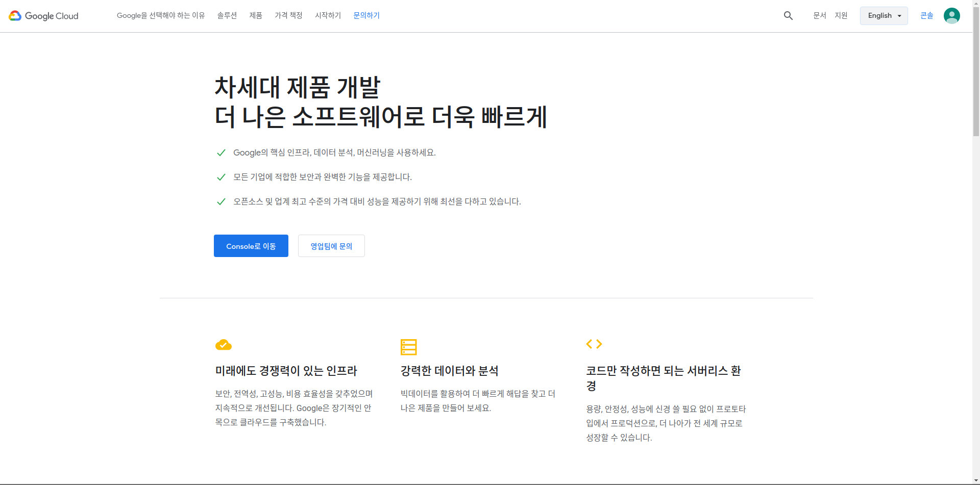
Task: Click the main title '차세대 제품 개발'
Action: pyautogui.click(x=298, y=87)
